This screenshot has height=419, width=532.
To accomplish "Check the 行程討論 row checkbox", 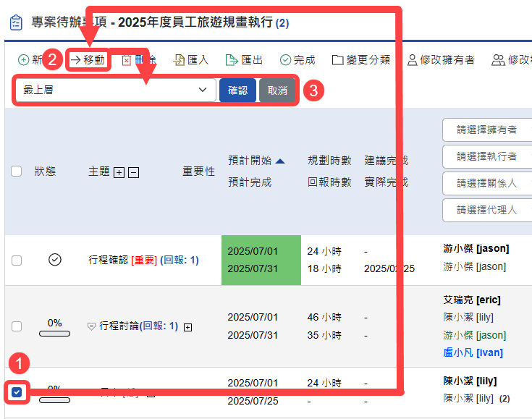I will (x=17, y=326).
